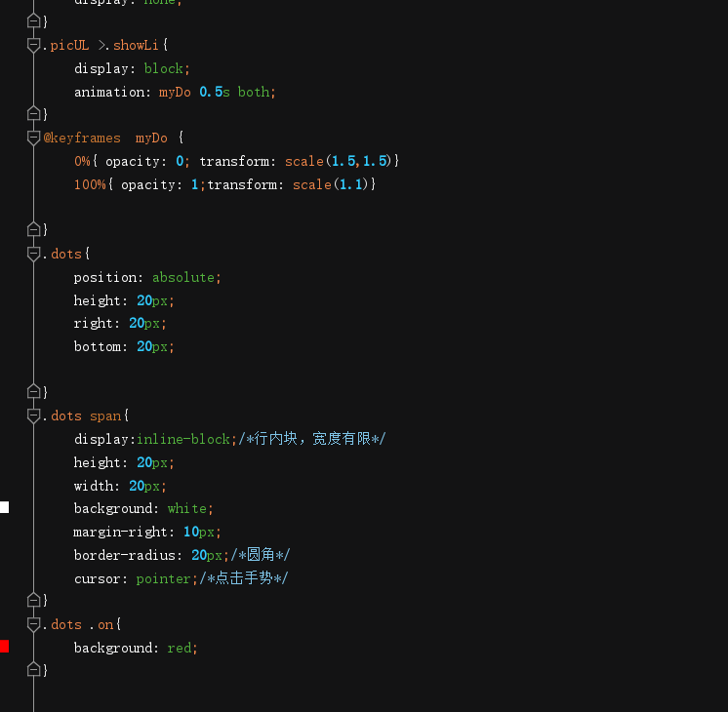Click 'myDo' after @keyframes
This screenshot has height=712, width=728.
151,138
